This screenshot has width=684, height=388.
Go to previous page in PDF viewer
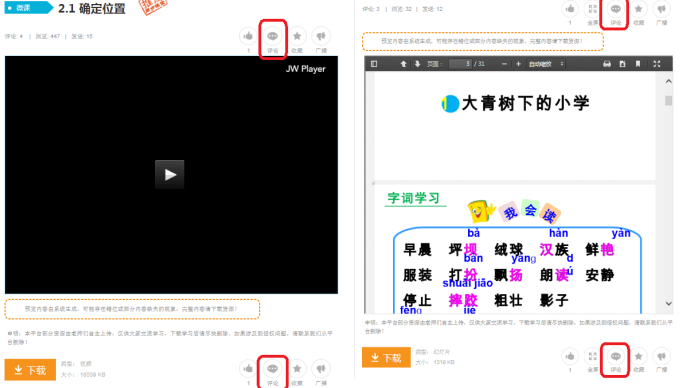click(404, 64)
